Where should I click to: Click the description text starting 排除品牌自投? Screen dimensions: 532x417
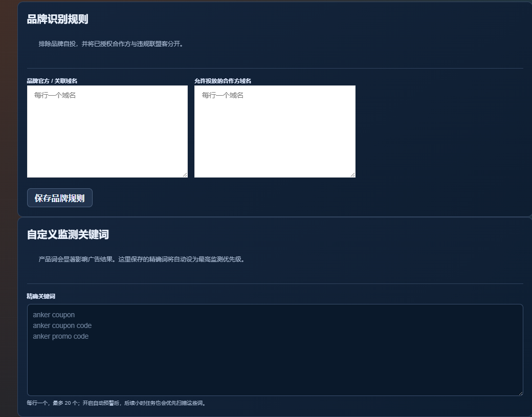pyautogui.click(x=112, y=44)
